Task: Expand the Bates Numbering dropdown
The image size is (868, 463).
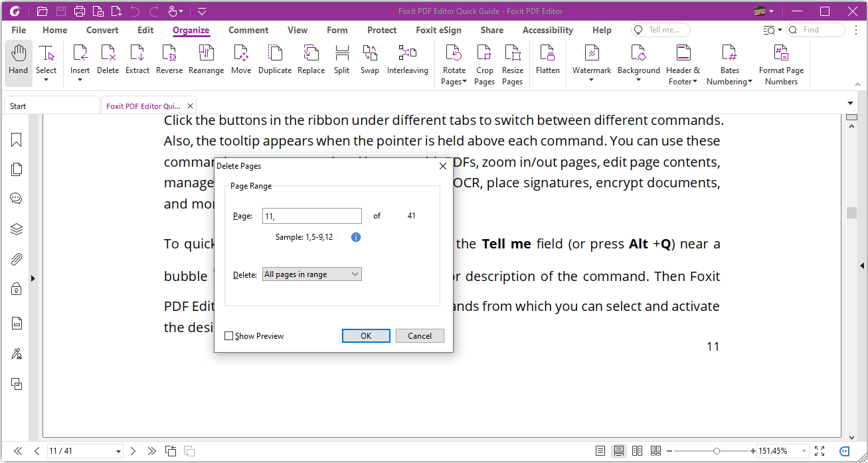Action: pyautogui.click(x=750, y=82)
